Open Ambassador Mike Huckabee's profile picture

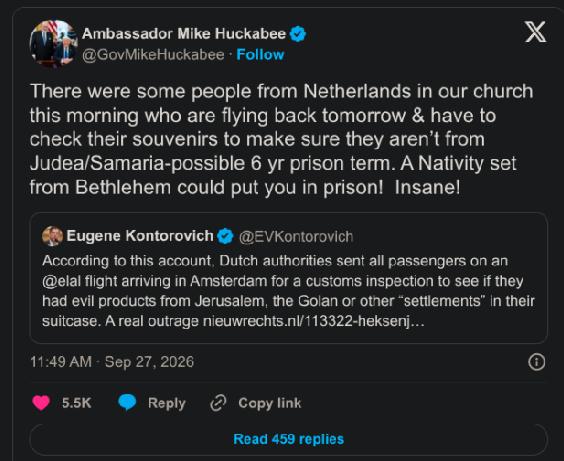pyautogui.click(x=53, y=44)
